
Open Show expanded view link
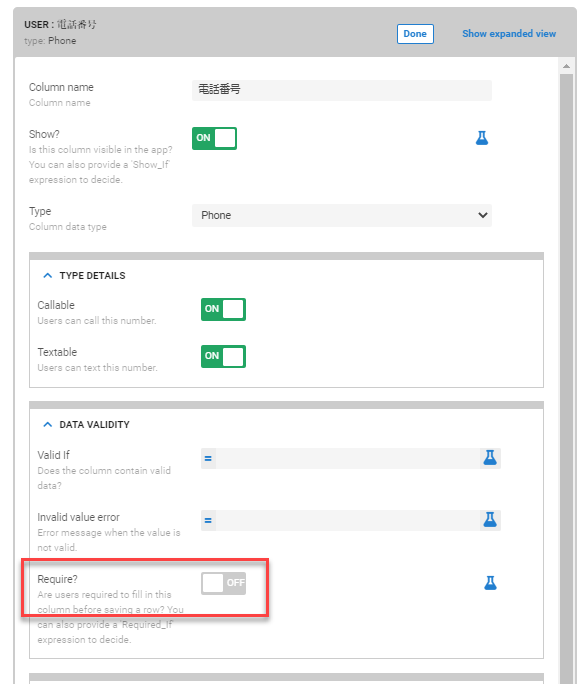coord(509,34)
